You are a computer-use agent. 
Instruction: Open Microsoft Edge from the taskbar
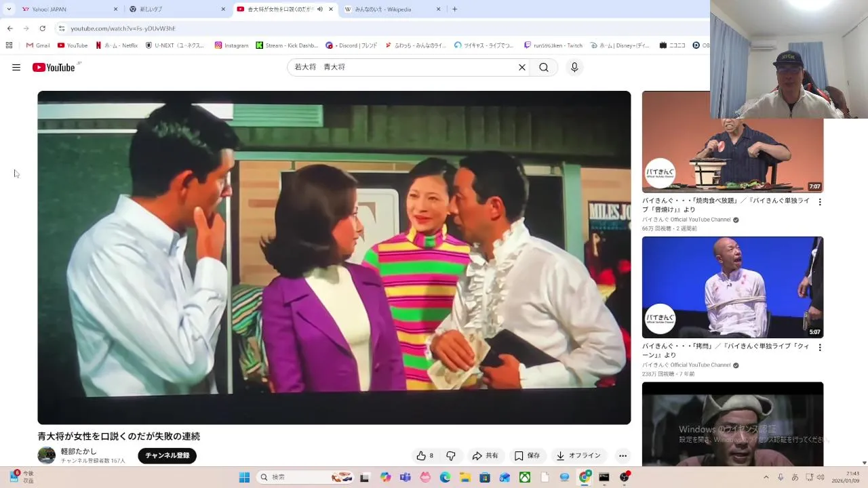click(445, 477)
